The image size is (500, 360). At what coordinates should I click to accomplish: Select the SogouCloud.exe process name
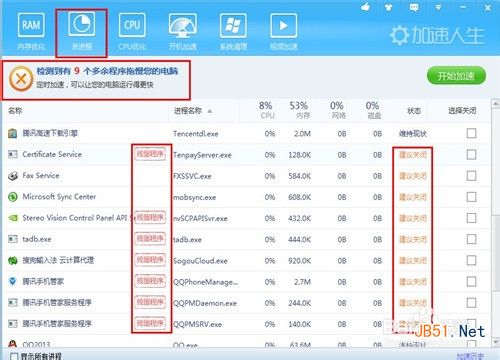coord(200,261)
